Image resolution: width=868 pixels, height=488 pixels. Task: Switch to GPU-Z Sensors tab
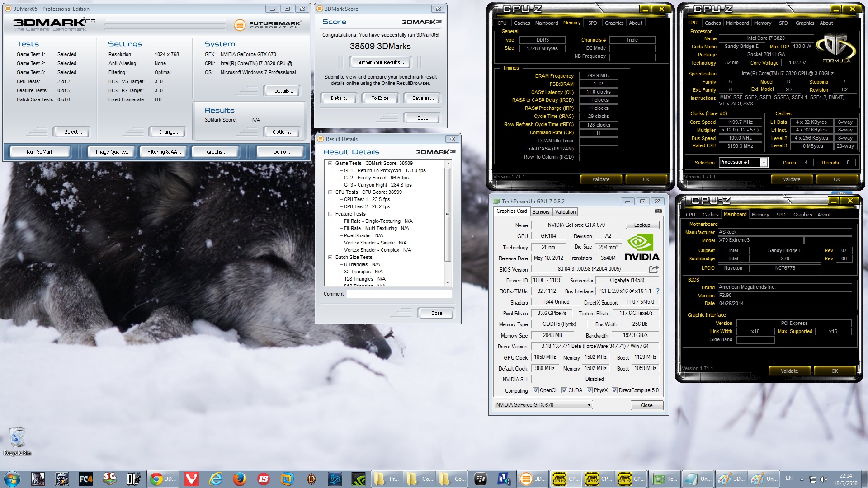(x=541, y=212)
